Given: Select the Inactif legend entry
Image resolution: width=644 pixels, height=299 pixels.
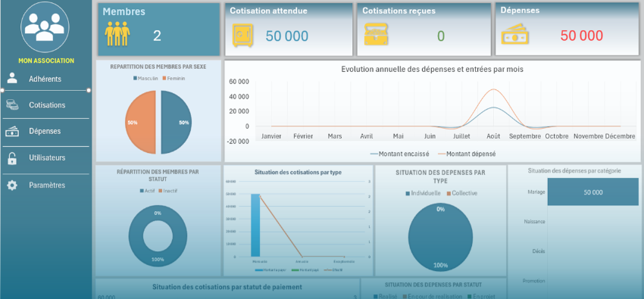Looking at the screenshot, I should pos(168,191).
